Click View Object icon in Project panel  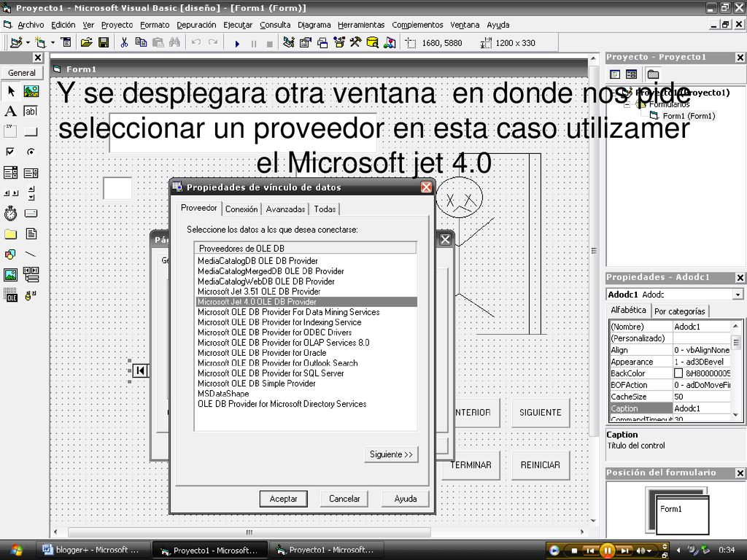coord(631,74)
